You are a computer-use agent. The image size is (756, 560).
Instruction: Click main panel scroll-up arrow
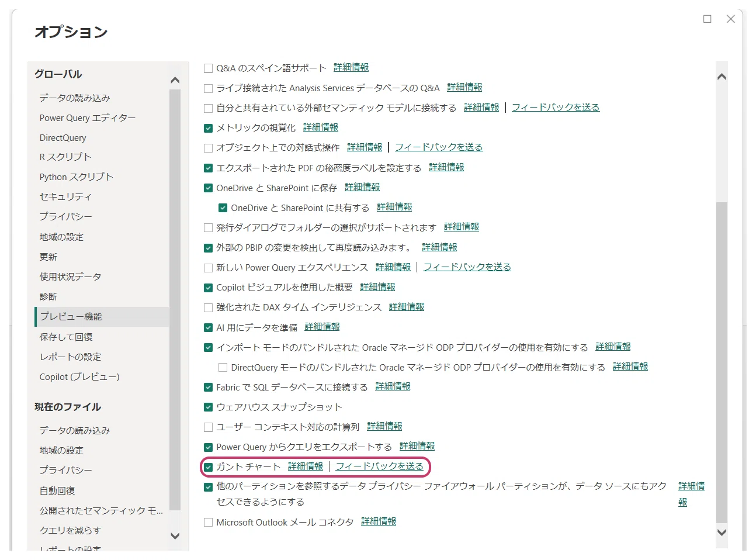coord(722,77)
